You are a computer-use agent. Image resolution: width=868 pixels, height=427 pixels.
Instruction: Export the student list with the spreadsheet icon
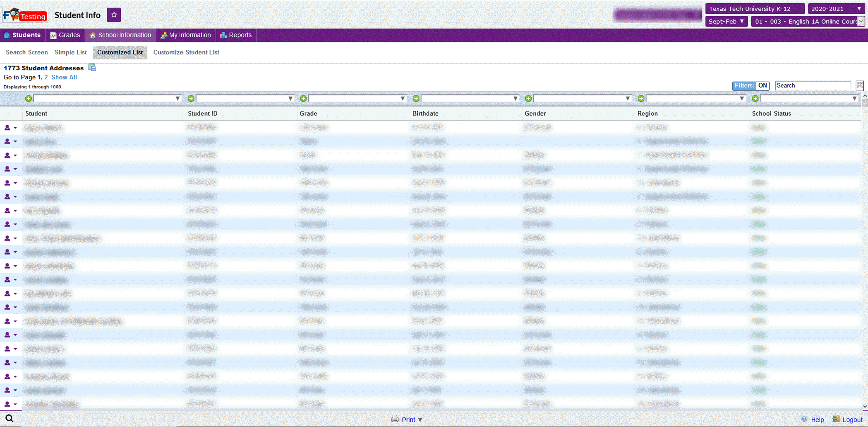tap(92, 68)
